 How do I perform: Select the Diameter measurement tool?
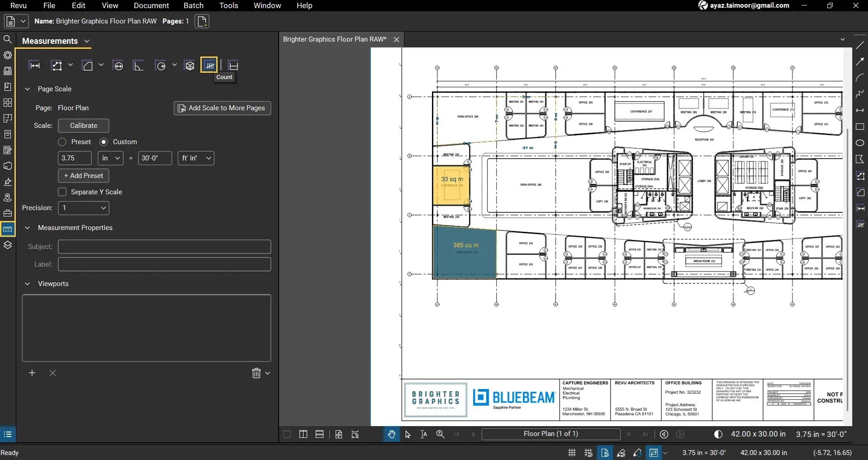tap(118, 65)
